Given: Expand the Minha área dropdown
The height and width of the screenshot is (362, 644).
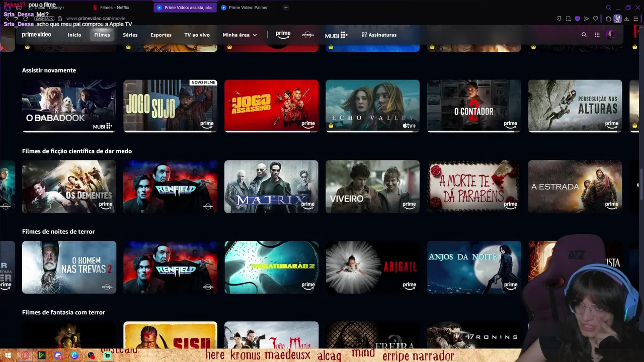Looking at the screenshot, I should click(239, 35).
